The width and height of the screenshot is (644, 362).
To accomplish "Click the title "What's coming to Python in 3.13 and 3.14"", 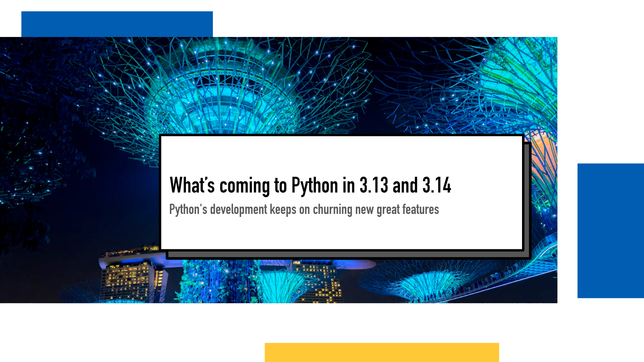I will pos(310,185).
